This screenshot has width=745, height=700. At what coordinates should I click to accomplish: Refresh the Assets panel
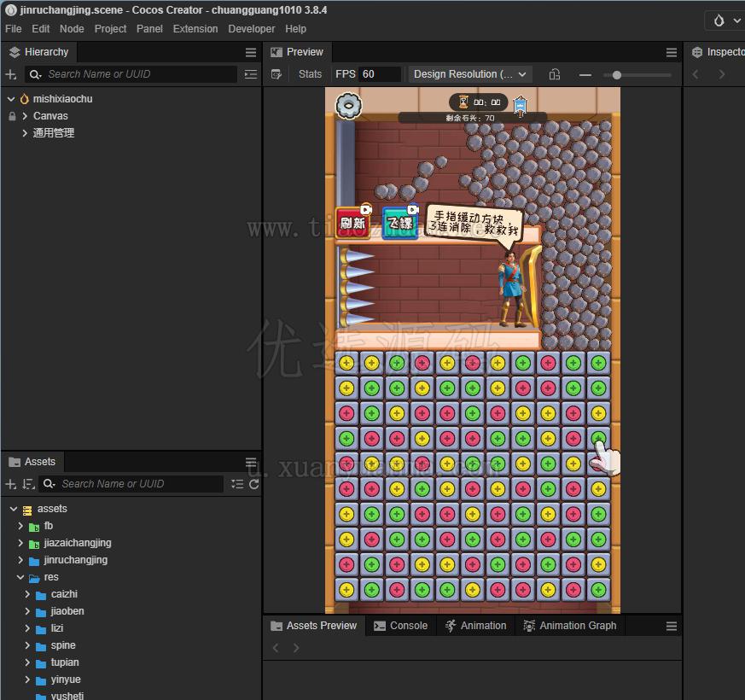254,484
